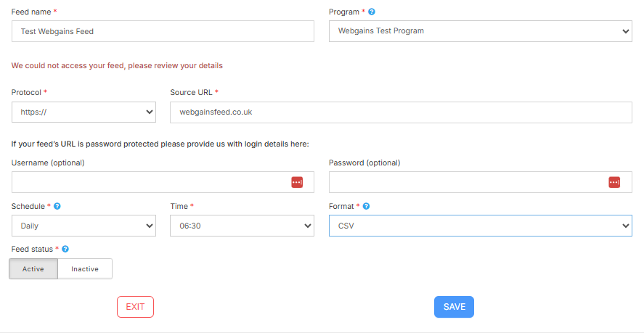644x333 pixels.
Task: Click the feed access error message
Action: tap(117, 65)
